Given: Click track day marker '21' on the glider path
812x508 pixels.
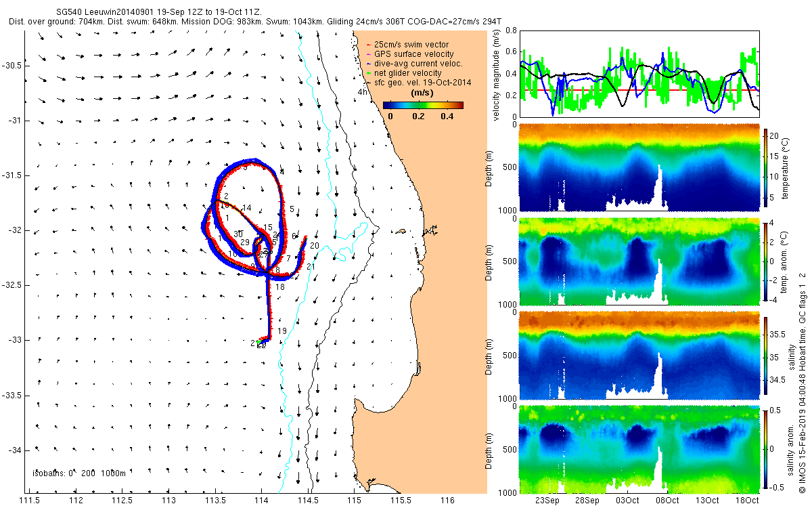Looking at the screenshot, I should point(311,267).
